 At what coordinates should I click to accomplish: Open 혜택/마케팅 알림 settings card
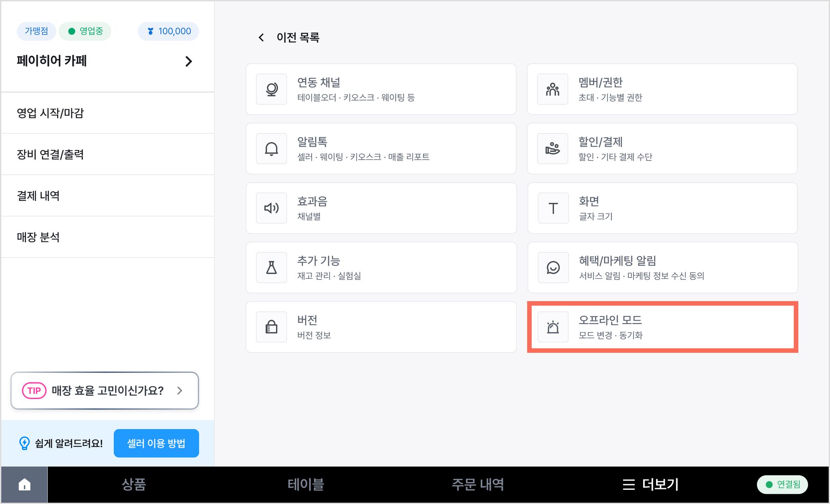point(662,267)
